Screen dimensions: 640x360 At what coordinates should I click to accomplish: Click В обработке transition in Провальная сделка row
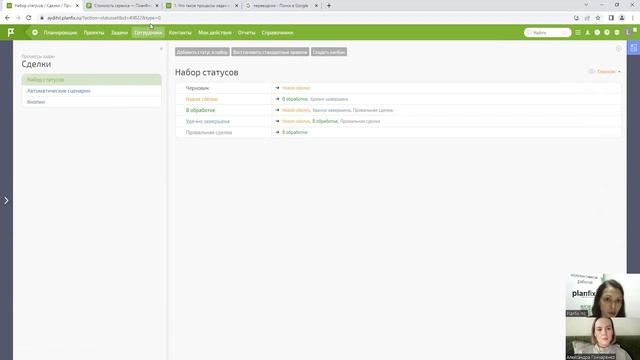295,132
